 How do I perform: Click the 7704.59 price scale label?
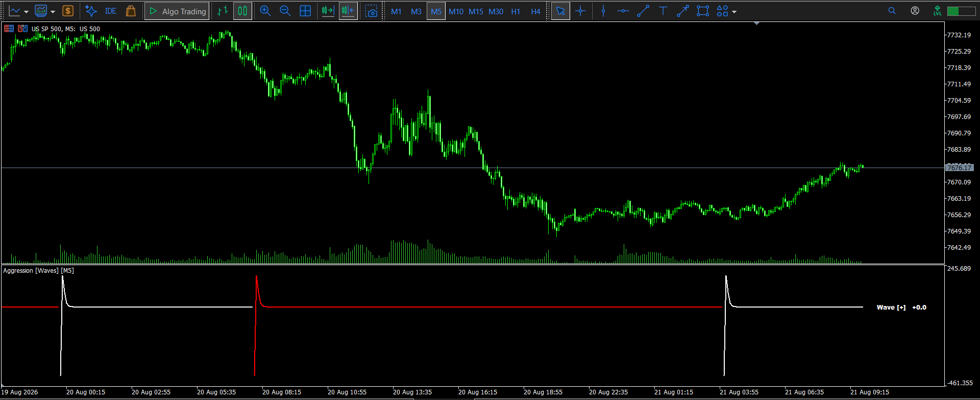tap(959, 101)
